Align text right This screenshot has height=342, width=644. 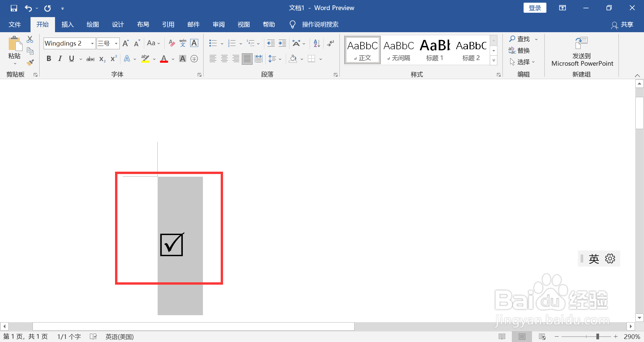point(236,59)
